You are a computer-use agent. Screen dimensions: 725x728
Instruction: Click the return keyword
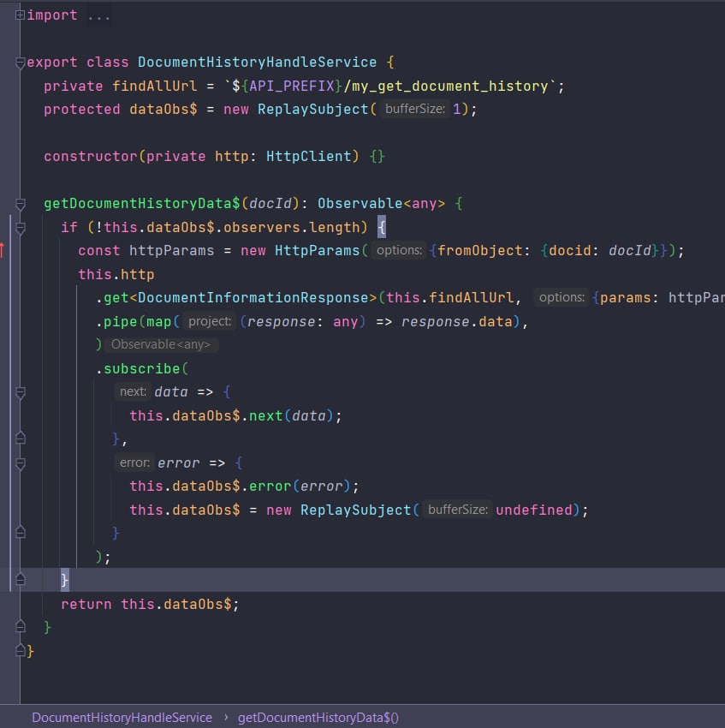click(x=86, y=605)
